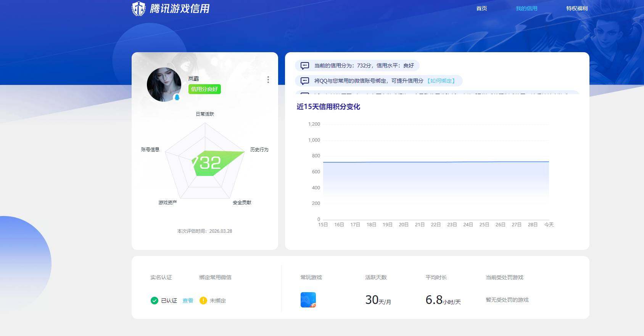The height and width of the screenshot is (336, 644).
Task: Click the 732 score in the radar chart
Action: pyautogui.click(x=206, y=163)
